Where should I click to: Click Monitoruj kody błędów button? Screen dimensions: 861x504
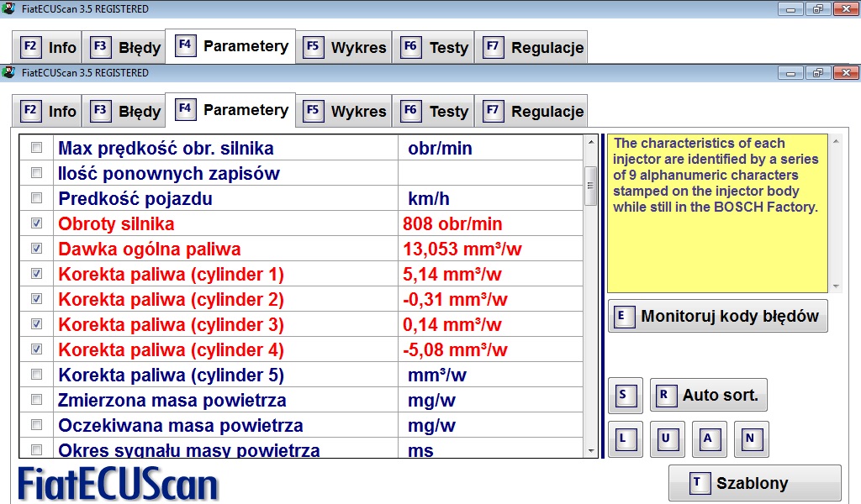click(x=718, y=316)
